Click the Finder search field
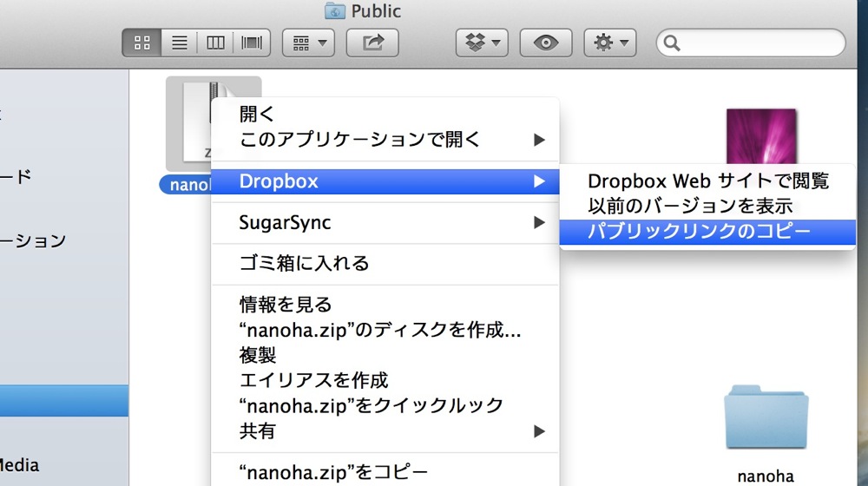 point(751,43)
